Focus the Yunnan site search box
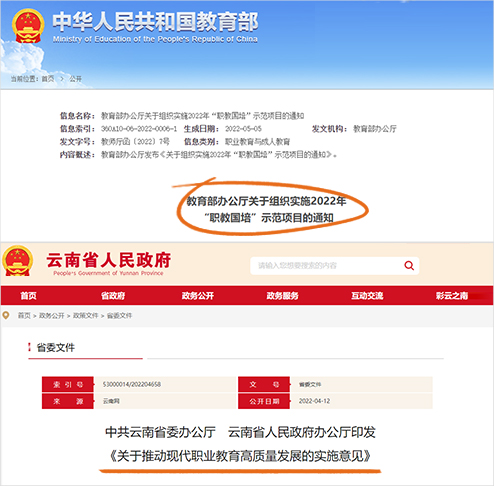Viewport: 494px width, 486px height. [x=335, y=266]
